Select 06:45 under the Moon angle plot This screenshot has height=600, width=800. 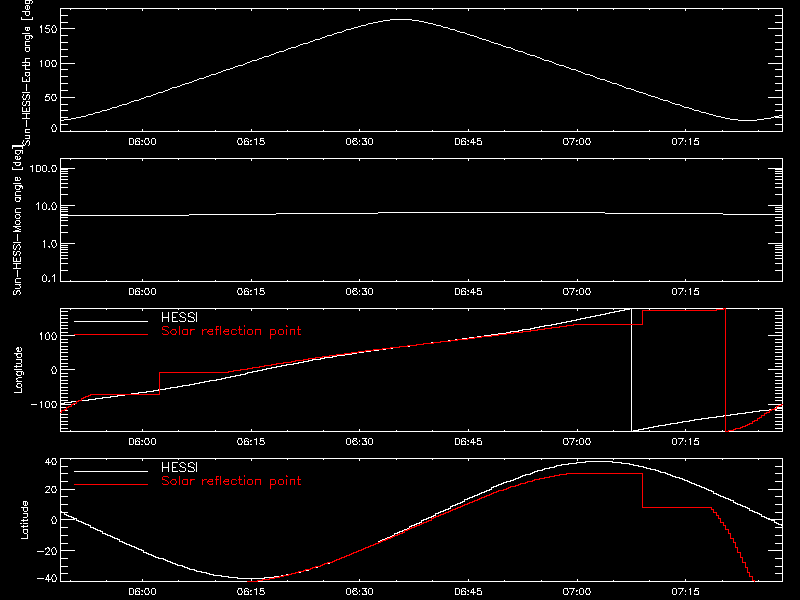pyautogui.click(x=468, y=291)
